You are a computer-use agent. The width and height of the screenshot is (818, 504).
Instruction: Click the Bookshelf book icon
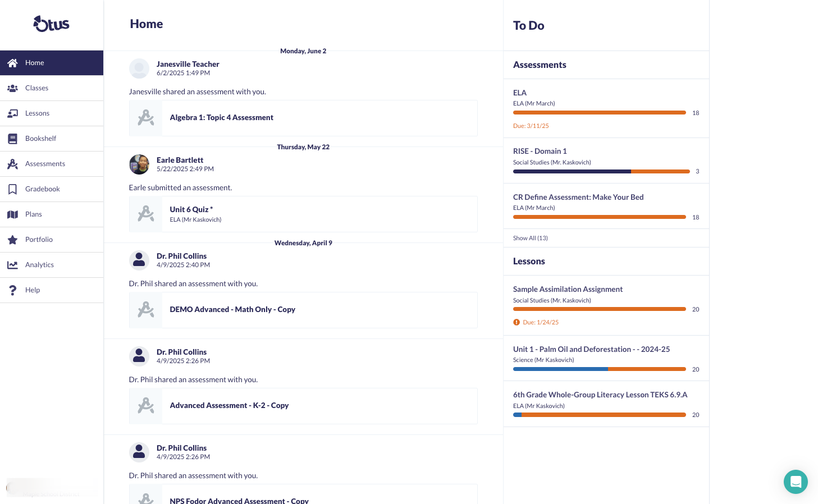coord(12,139)
